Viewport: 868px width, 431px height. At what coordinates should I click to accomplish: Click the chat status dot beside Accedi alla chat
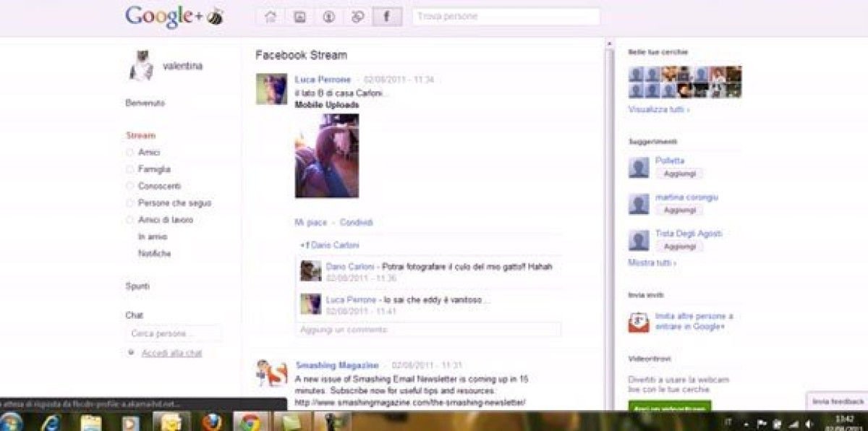131,352
